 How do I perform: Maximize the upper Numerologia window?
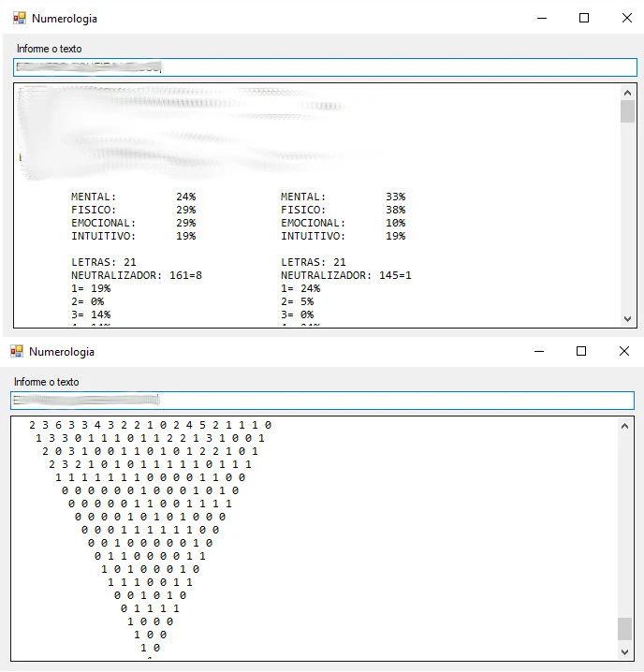[584, 18]
